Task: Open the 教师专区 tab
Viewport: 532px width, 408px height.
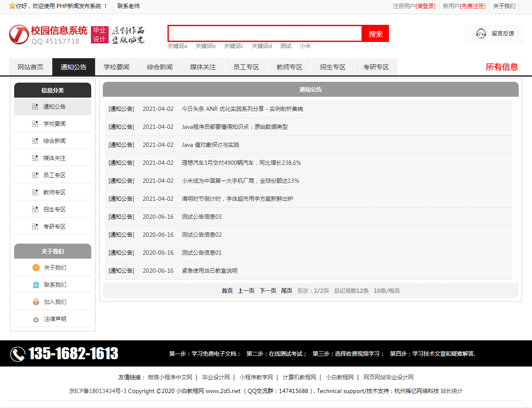Action: tap(290, 67)
